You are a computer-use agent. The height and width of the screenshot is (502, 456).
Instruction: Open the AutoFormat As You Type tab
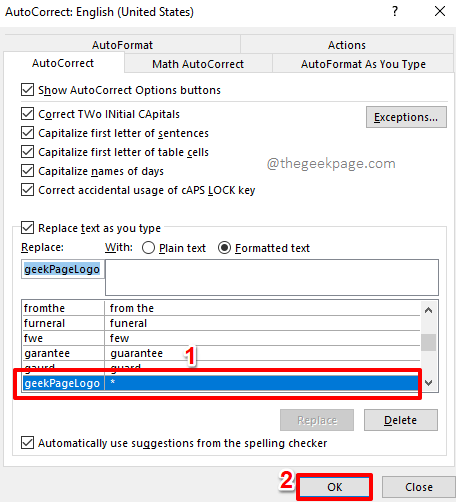(363, 64)
